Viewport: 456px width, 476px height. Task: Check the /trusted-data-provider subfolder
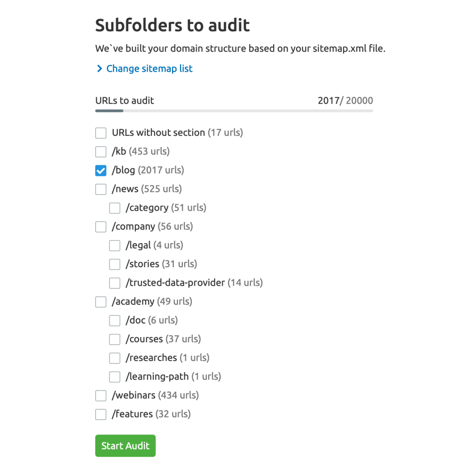point(115,283)
